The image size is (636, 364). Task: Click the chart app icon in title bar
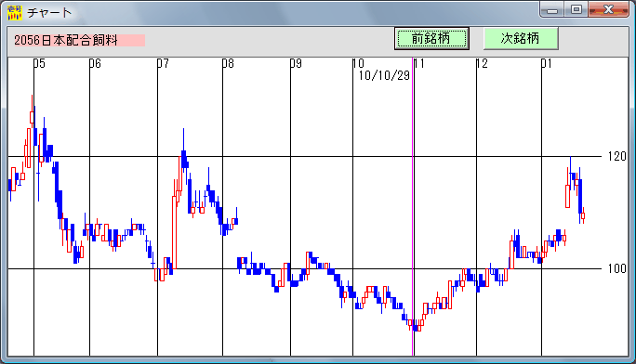pyautogui.click(x=15, y=13)
